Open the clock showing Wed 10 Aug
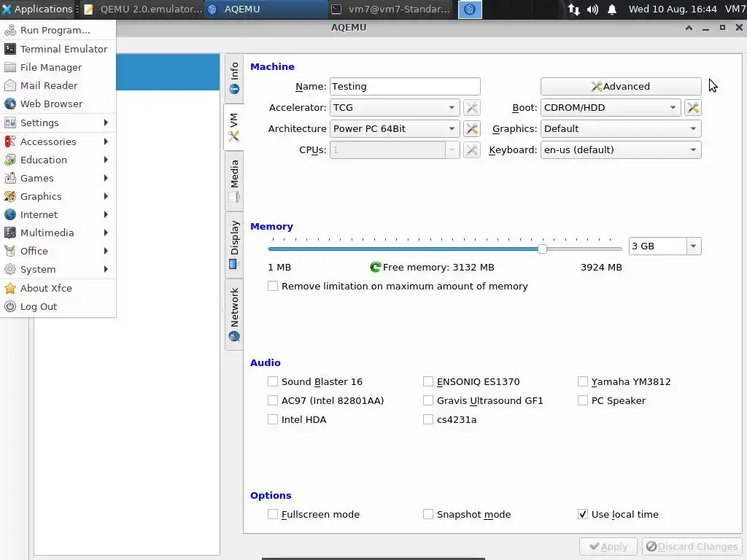The width and height of the screenshot is (747, 560). [672, 9]
